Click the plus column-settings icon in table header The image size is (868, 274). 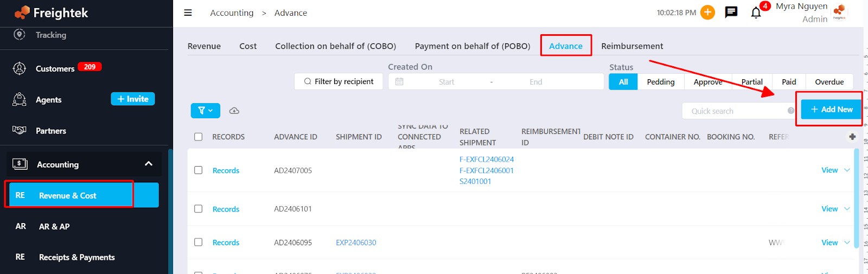[x=852, y=137]
